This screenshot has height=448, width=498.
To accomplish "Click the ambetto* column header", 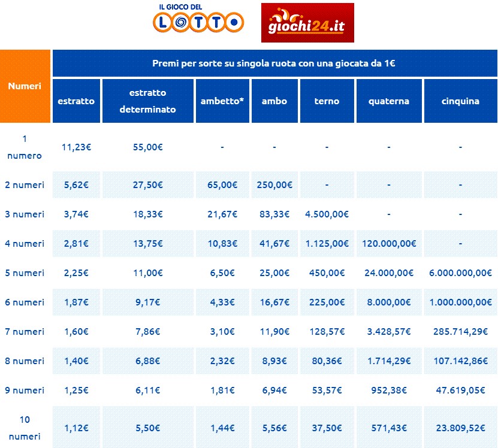I will 222,101.
